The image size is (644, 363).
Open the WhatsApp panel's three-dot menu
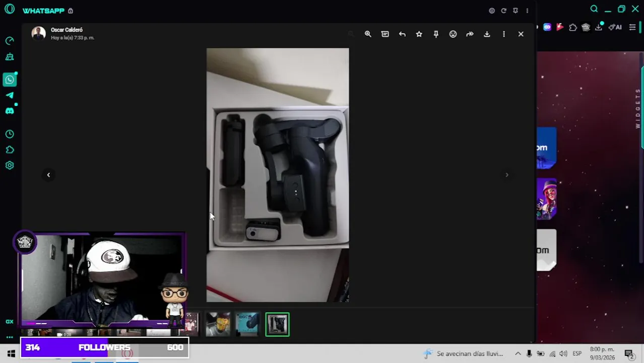tap(527, 11)
